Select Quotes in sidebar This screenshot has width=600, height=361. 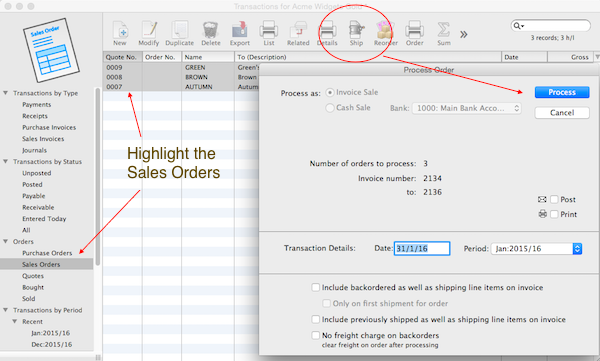33,276
